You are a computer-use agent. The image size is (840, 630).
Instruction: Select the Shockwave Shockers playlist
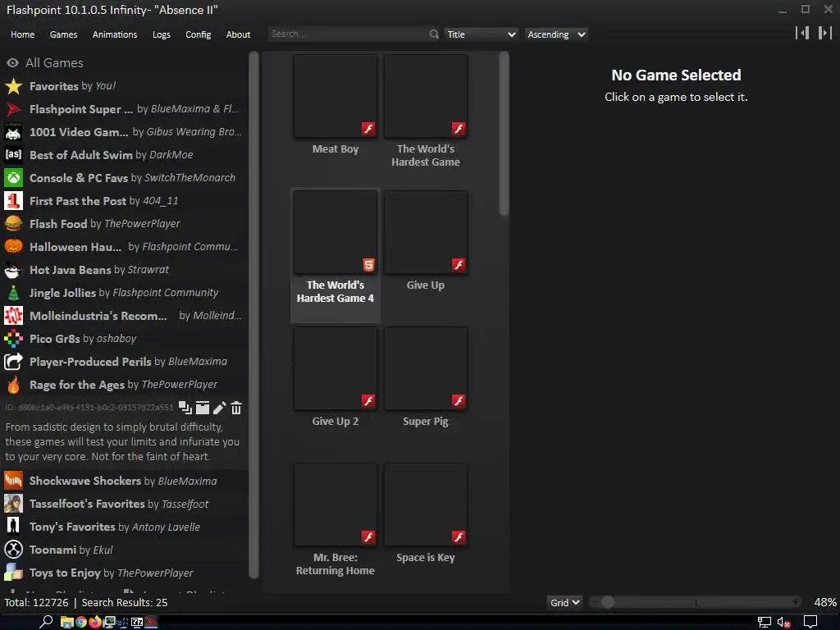pyautogui.click(x=125, y=481)
